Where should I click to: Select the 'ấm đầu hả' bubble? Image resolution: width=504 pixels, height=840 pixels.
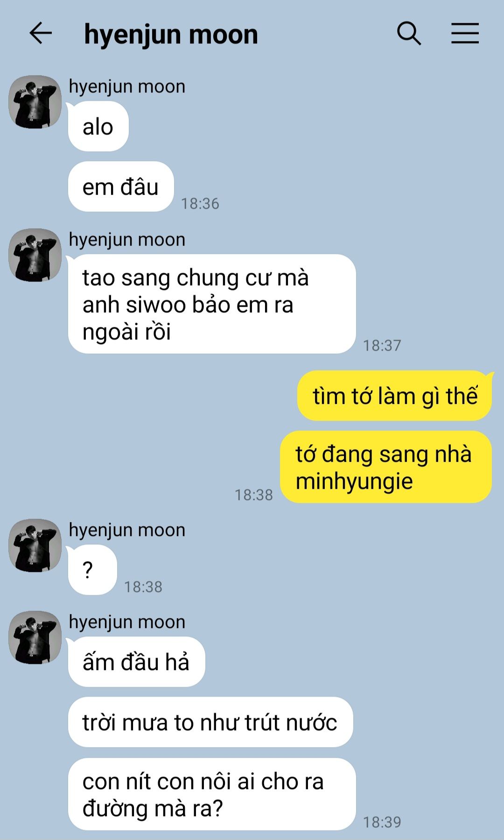tap(136, 662)
